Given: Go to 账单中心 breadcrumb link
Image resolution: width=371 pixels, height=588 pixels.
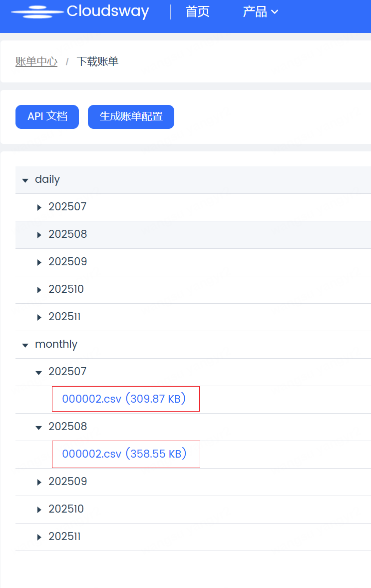Looking at the screenshot, I should click(x=36, y=61).
